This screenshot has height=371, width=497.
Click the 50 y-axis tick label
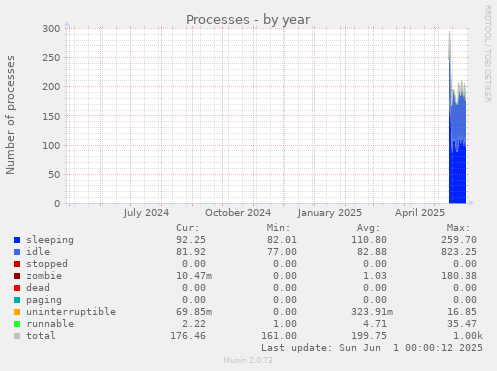pyautogui.click(x=54, y=175)
